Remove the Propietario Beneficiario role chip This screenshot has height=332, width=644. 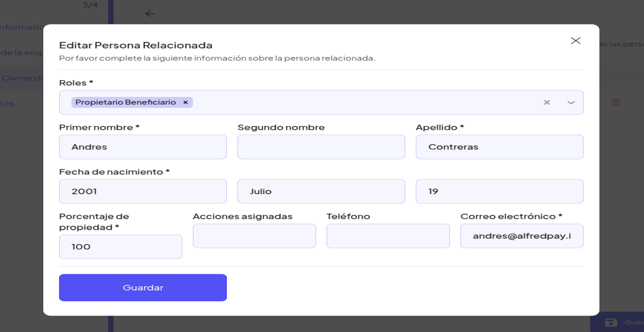pyautogui.click(x=185, y=102)
